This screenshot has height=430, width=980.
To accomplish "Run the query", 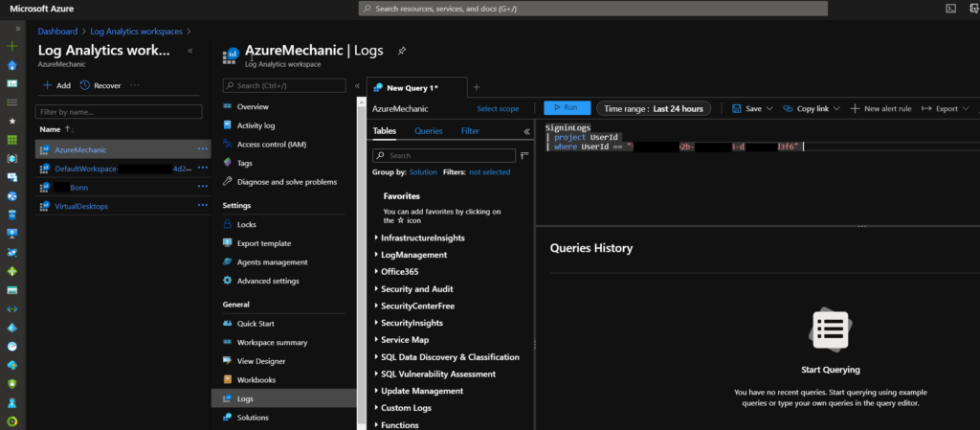I will click(x=567, y=107).
